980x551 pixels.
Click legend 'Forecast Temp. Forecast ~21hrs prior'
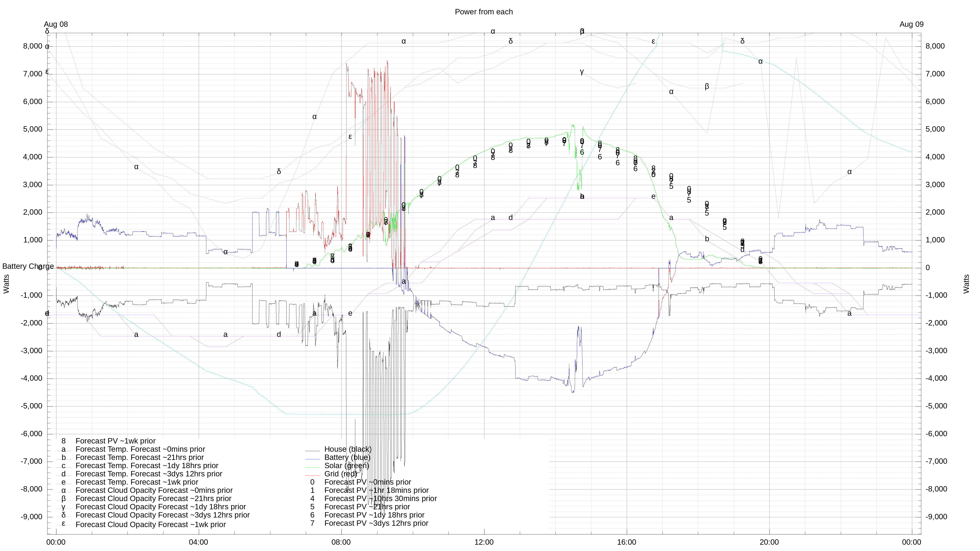click(x=140, y=457)
